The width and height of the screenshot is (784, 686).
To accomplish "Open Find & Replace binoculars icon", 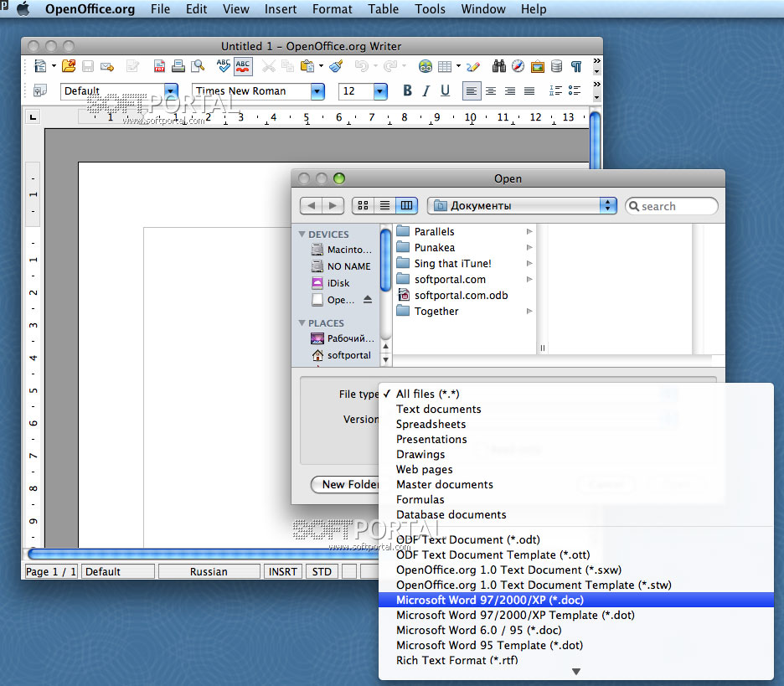I will click(x=499, y=66).
